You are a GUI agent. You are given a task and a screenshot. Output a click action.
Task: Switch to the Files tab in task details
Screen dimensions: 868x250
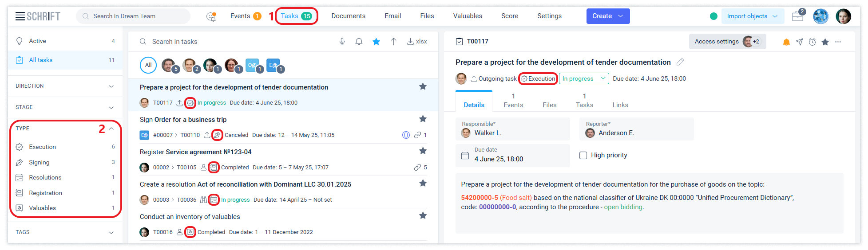(549, 105)
